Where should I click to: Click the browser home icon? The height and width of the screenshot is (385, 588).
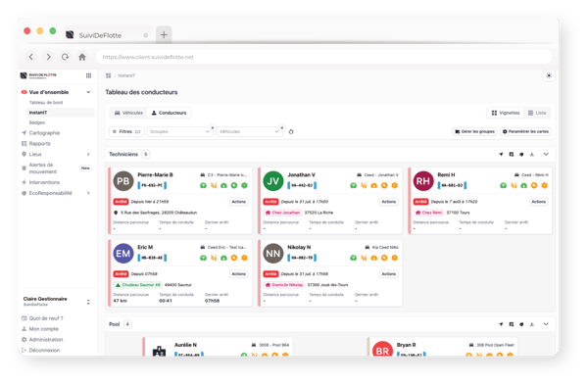point(82,57)
